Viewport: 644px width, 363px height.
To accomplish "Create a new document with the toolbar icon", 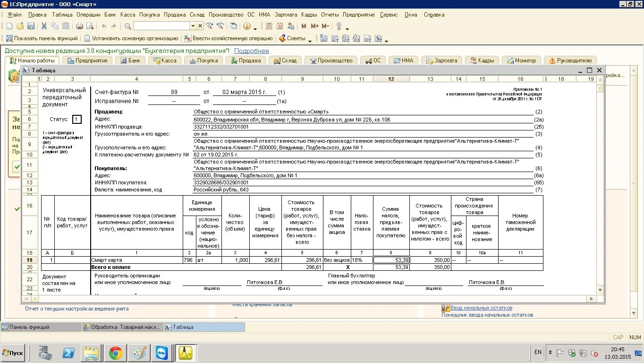I will pos(9,26).
